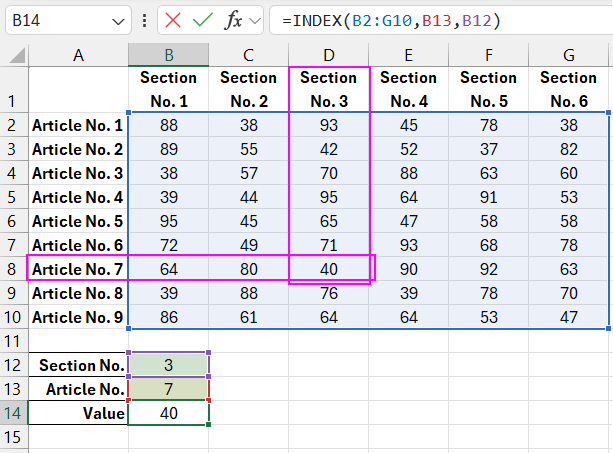This screenshot has height=453, width=613.
Task: Click inside the INDEX formula bar
Action: [441, 20]
